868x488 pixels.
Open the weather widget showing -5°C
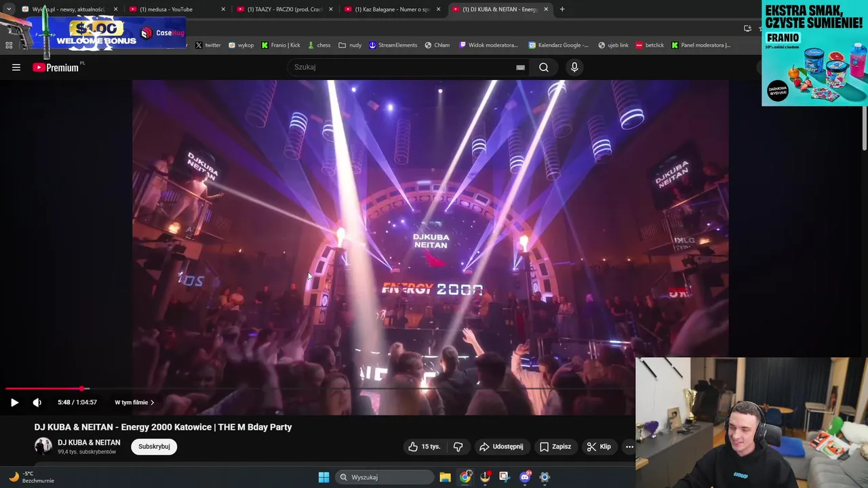point(31,477)
